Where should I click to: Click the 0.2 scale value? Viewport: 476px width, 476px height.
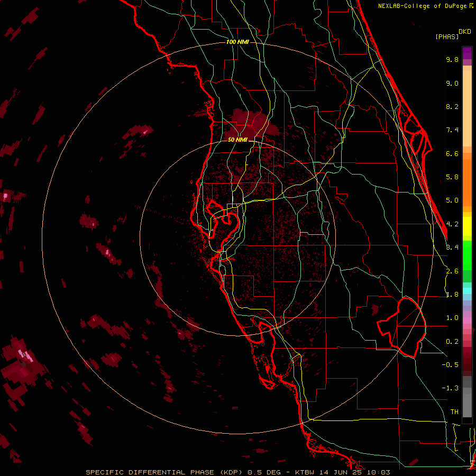click(452, 342)
